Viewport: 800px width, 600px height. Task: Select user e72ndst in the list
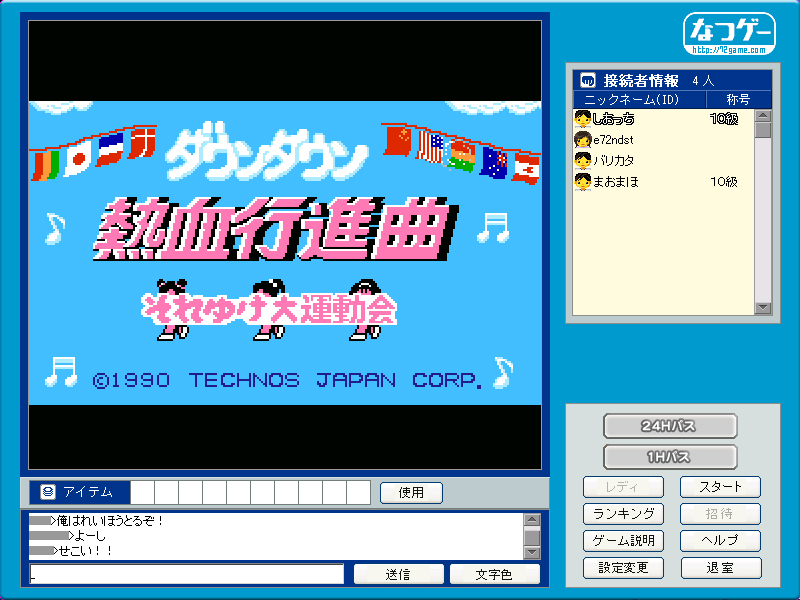(663, 140)
